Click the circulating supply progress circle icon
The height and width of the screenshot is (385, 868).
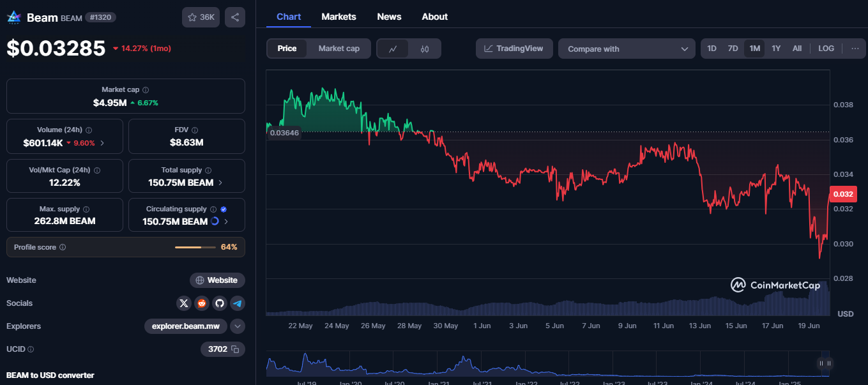tap(215, 221)
